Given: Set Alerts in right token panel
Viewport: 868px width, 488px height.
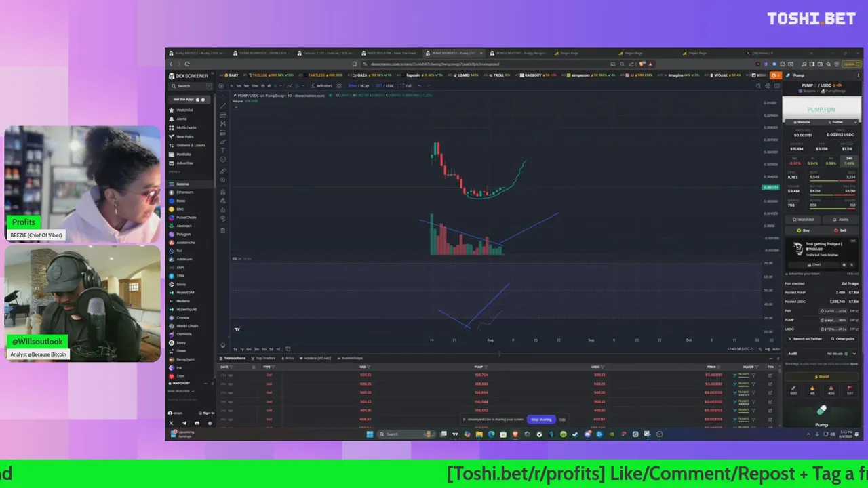Looking at the screenshot, I should click(x=840, y=220).
